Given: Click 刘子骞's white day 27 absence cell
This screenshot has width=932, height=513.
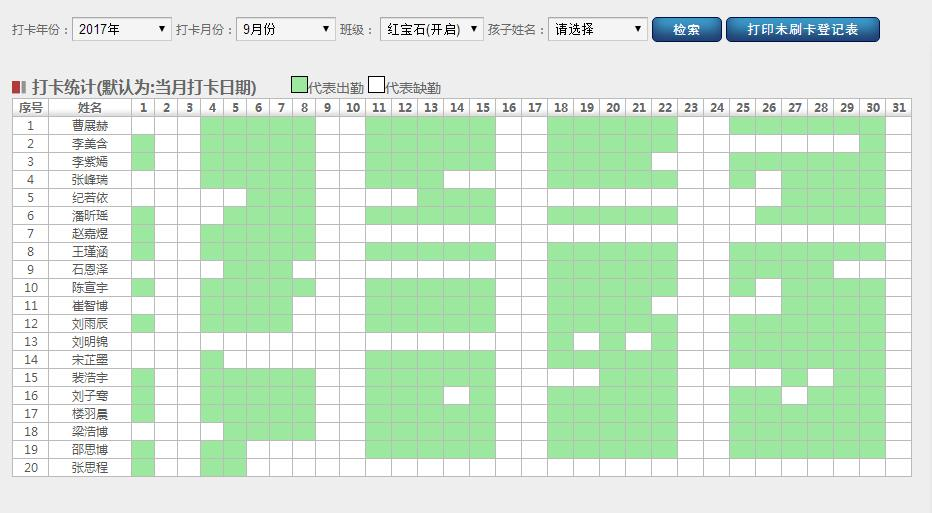Looking at the screenshot, I should tap(795, 395).
